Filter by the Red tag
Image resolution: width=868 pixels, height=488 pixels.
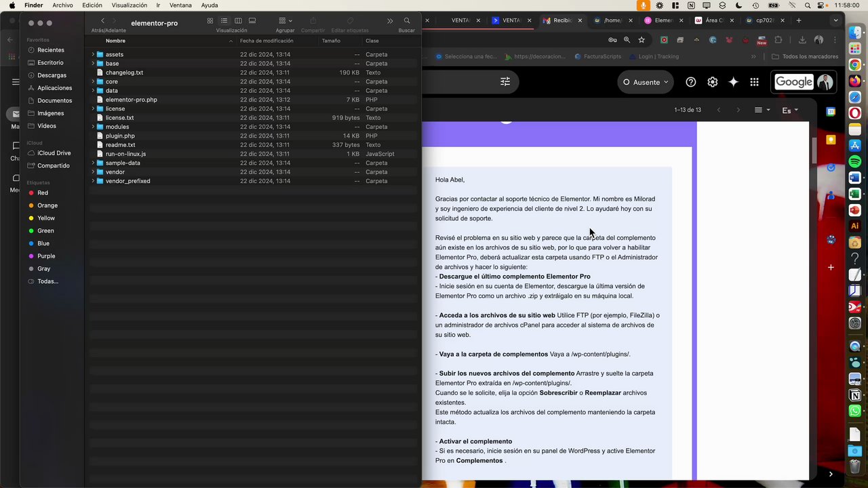(43, 193)
